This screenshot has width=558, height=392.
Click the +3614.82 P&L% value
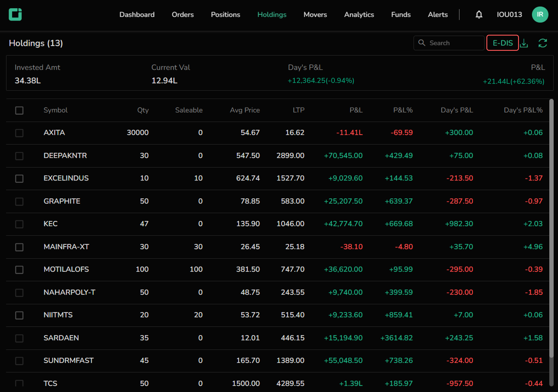click(396, 338)
